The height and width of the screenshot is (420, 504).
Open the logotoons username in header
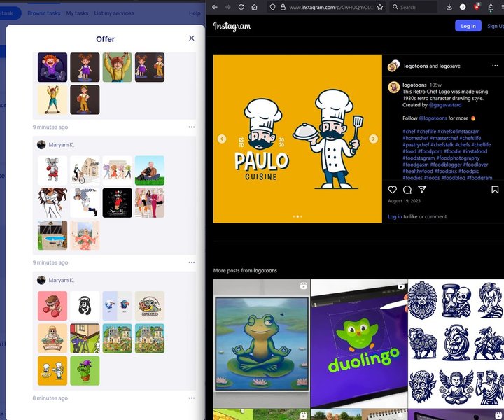coord(416,66)
